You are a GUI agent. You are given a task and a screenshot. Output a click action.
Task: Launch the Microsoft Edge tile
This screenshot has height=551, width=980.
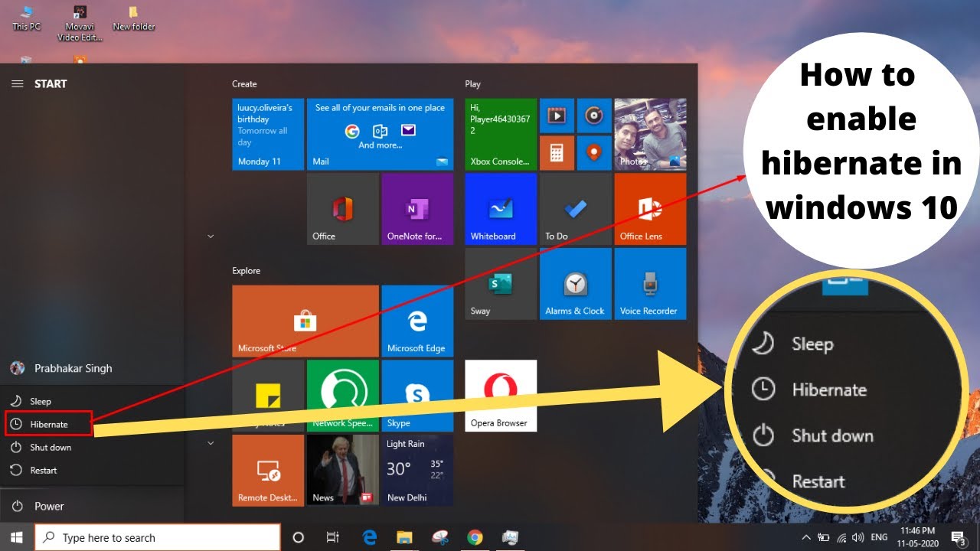(x=417, y=321)
